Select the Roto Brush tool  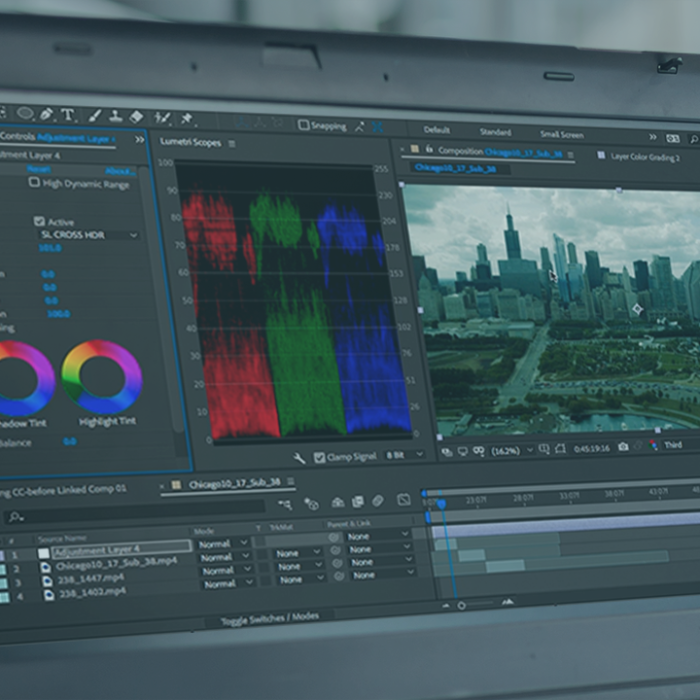tap(162, 118)
